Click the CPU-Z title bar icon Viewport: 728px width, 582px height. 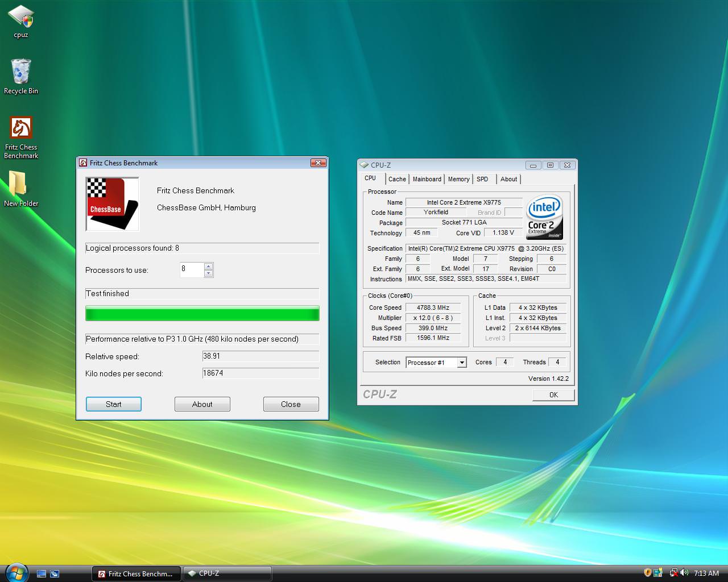click(x=364, y=165)
